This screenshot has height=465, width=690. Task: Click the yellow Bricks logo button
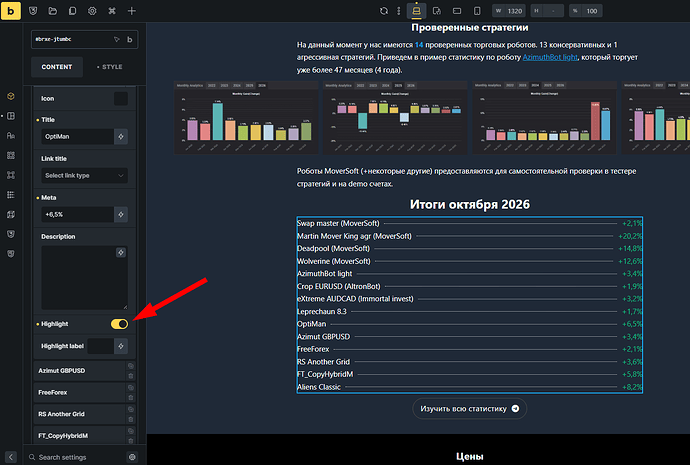coord(11,11)
